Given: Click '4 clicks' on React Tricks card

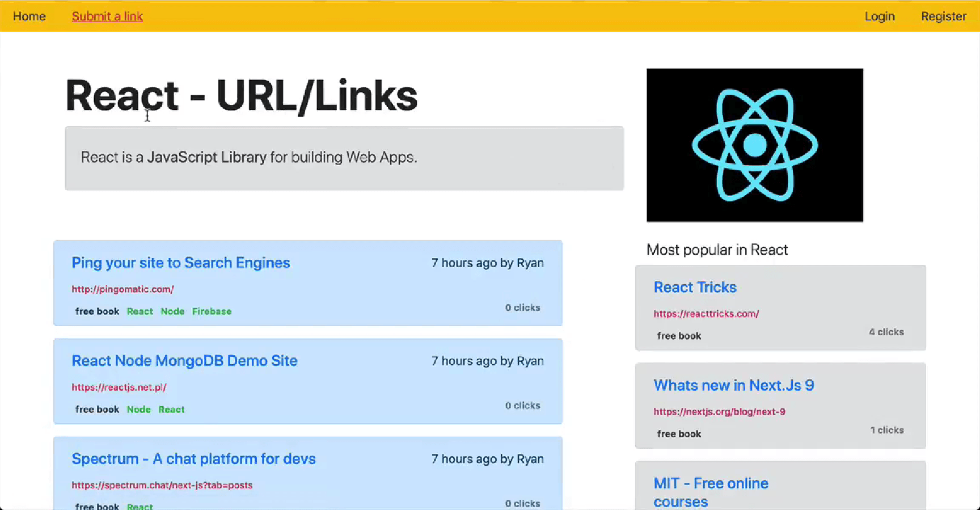Looking at the screenshot, I should (886, 332).
